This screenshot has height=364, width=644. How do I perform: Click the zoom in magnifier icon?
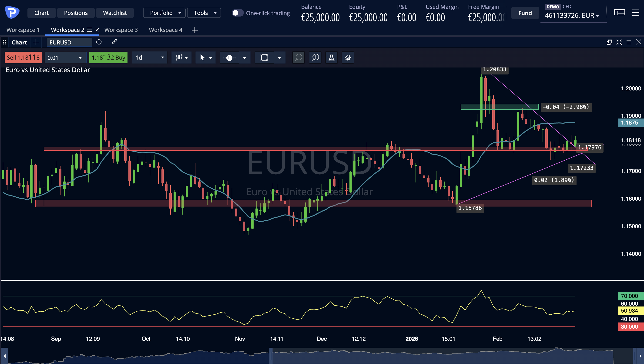[x=315, y=57]
